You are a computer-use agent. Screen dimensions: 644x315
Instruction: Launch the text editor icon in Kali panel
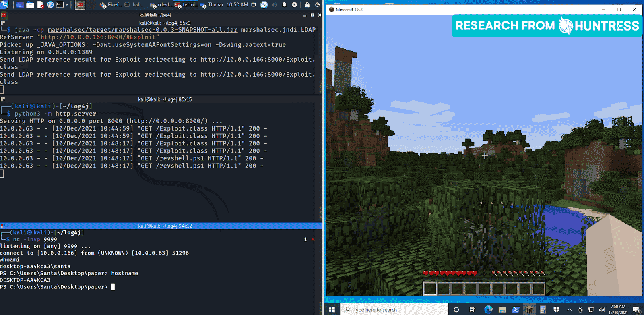(40, 5)
